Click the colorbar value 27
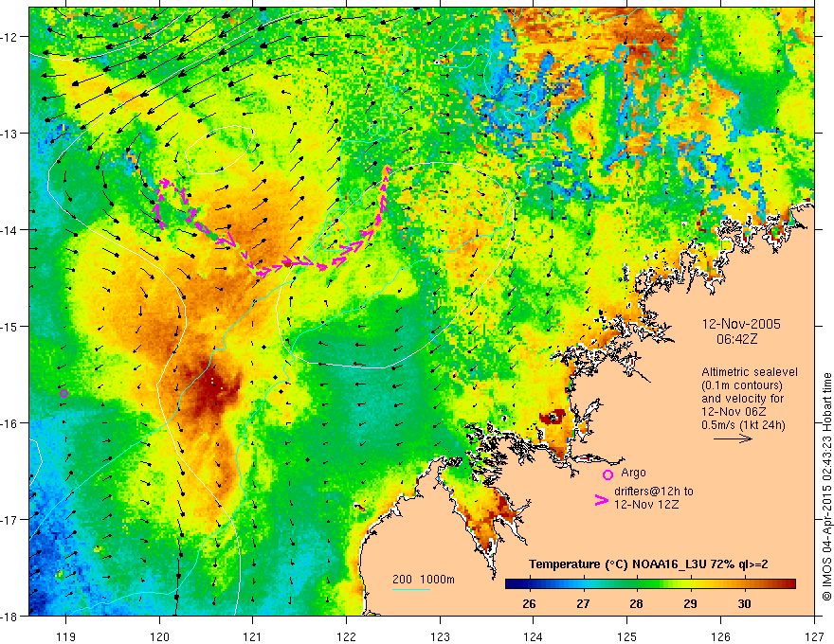This screenshot has height=644, width=834. (583, 603)
